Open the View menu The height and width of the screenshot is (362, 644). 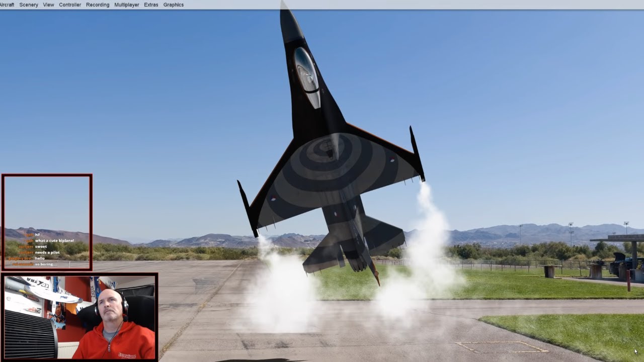48,5
